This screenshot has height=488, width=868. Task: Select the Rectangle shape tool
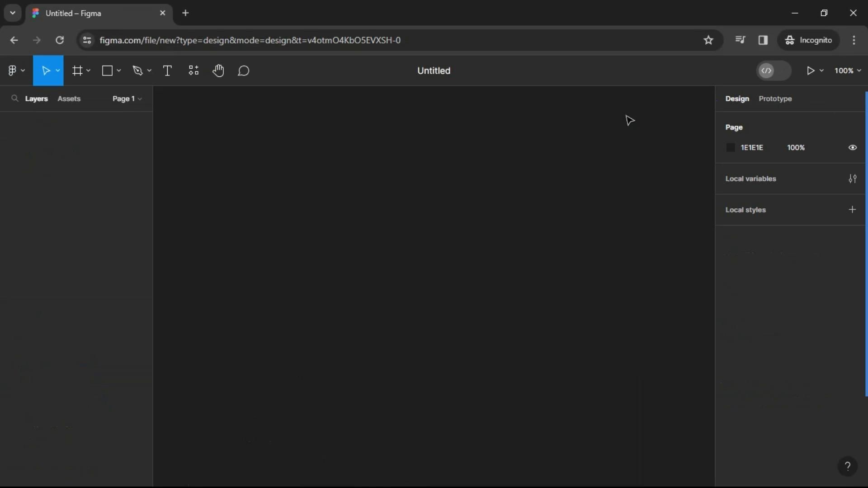107,71
